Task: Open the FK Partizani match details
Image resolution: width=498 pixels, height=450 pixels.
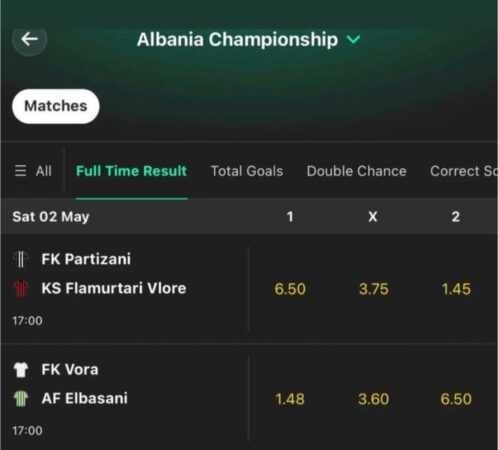Action: pos(124,289)
